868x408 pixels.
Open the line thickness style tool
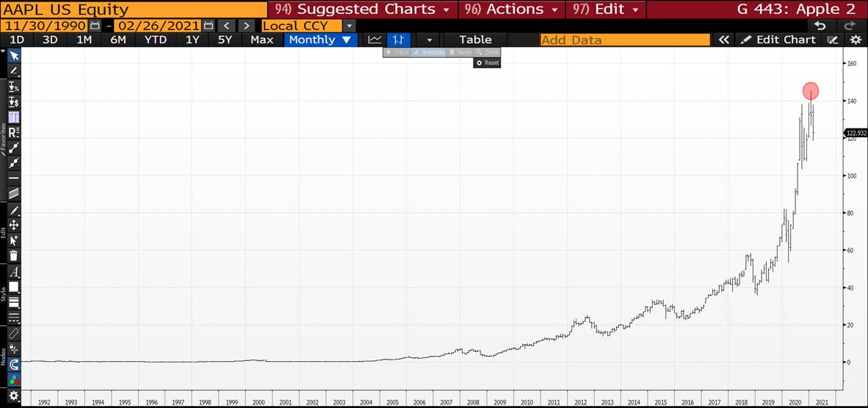pyautogui.click(x=14, y=302)
